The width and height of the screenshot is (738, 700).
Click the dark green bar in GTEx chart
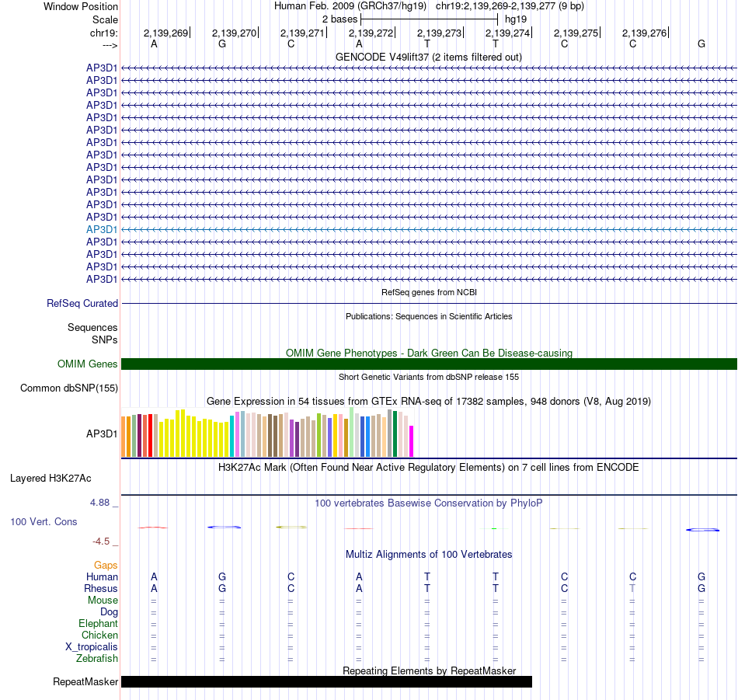coord(395,434)
